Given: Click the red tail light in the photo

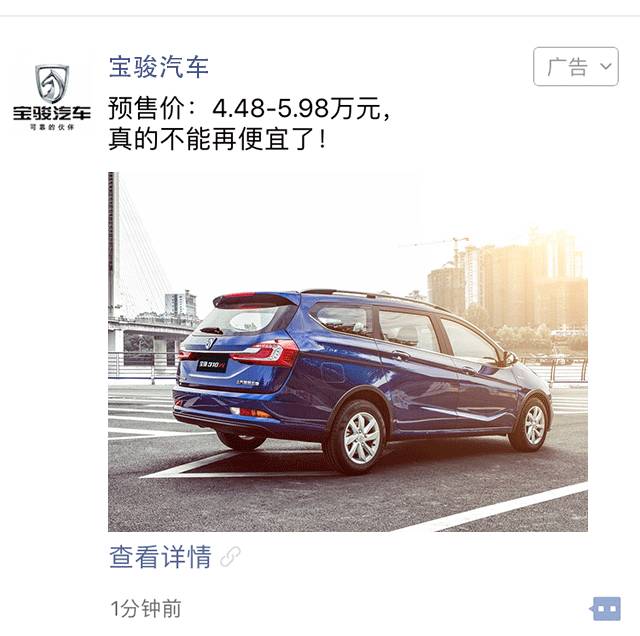Looking at the screenshot, I should click(x=267, y=353).
